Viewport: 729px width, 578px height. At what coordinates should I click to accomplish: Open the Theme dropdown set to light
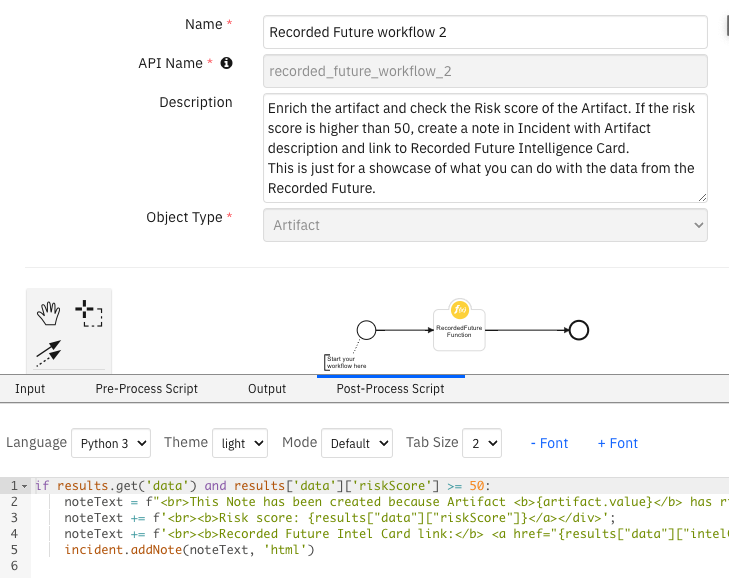tap(241, 443)
